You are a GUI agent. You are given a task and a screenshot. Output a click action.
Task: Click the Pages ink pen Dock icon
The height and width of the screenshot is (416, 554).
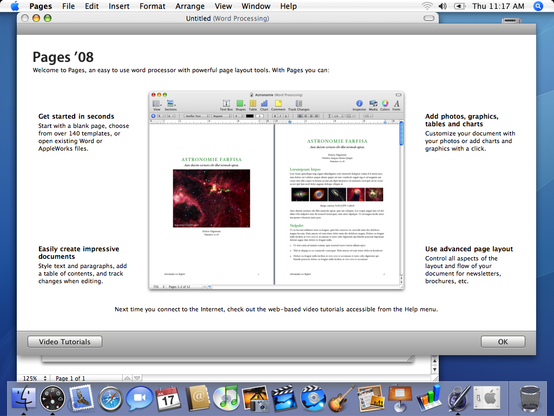[x=458, y=399]
